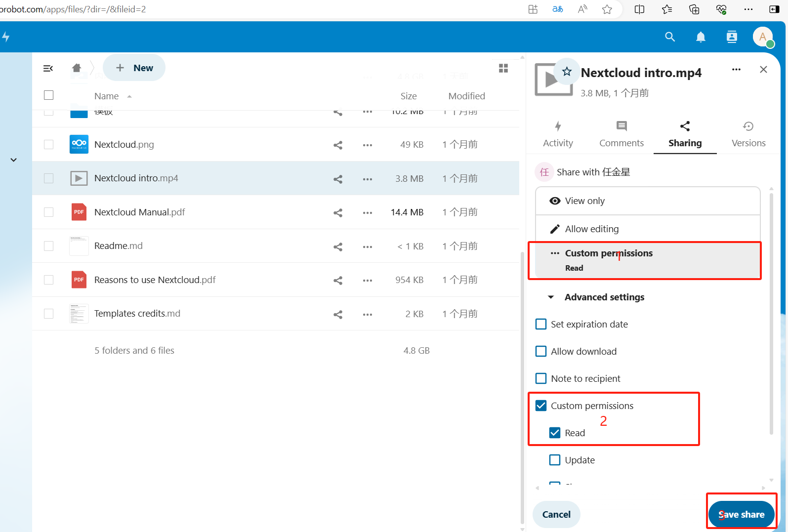The width and height of the screenshot is (788, 532).
Task: Switch to grid view layout
Action: tap(503, 68)
